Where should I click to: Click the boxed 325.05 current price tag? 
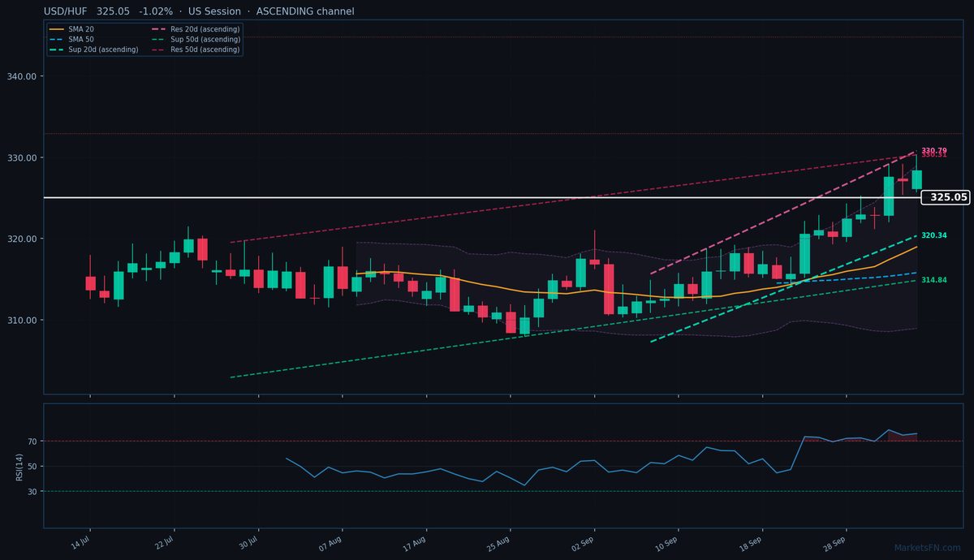(x=947, y=197)
